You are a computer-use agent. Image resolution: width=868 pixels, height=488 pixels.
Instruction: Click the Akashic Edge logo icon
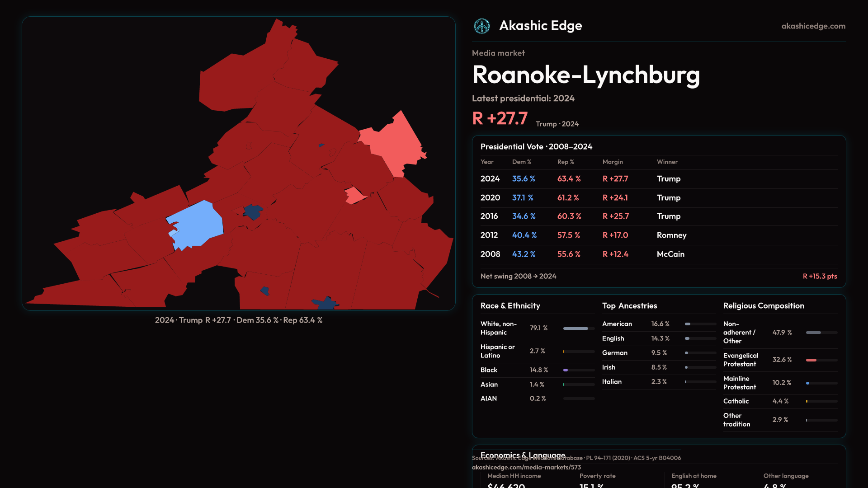tap(481, 26)
